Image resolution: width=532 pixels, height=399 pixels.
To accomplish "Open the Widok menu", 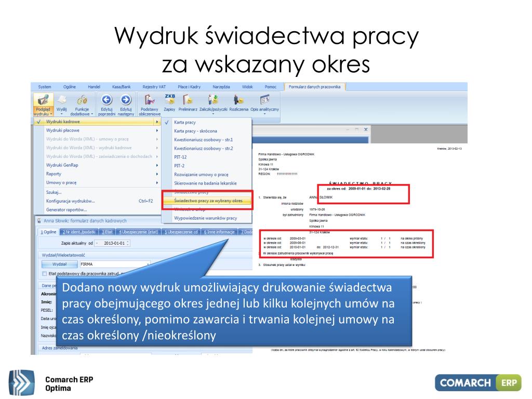I will point(247,87).
